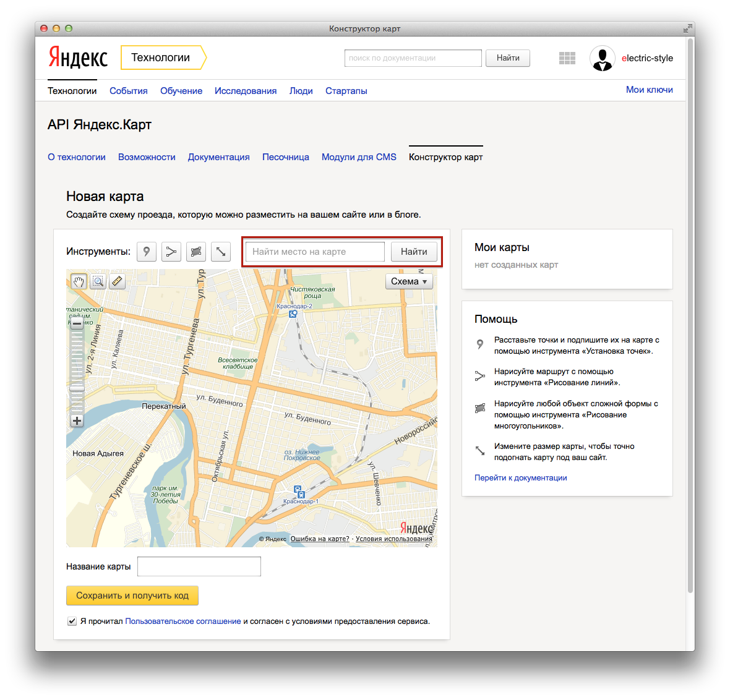Click the Помощь heading
The image size is (730, 700).
pyautogui.click(x=496, y=319)
